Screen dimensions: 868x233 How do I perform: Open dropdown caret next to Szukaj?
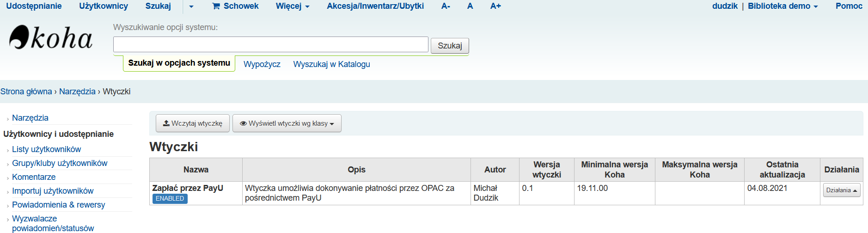[x=191, y=6]
